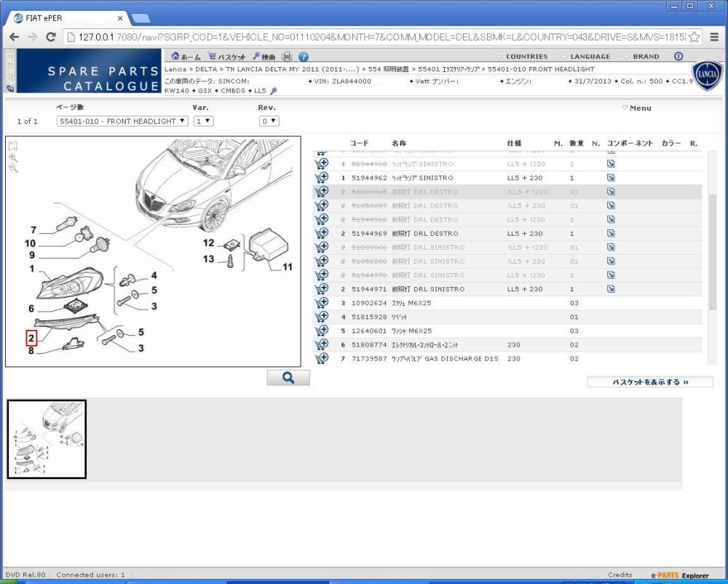Add screw 10902624 to basket
Screen dimensions: 728x584
[321, 303]
